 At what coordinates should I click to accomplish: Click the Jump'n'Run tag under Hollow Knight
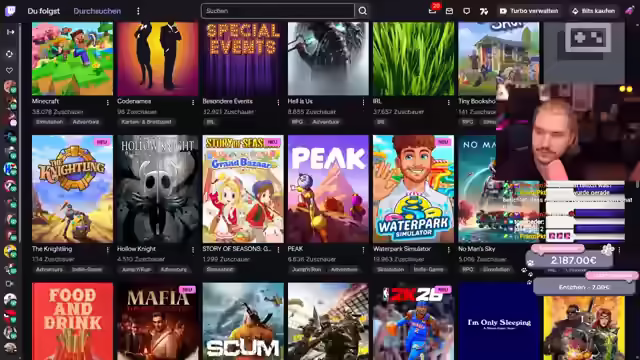136,270
